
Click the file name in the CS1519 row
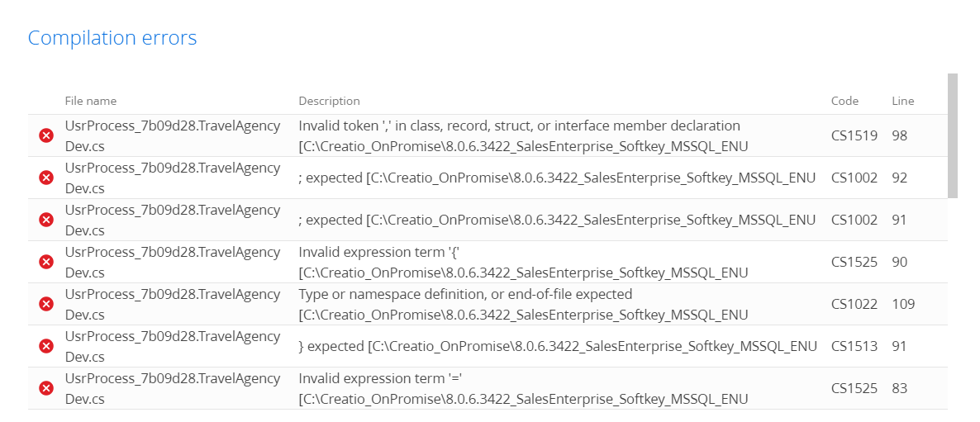point(172,135)
